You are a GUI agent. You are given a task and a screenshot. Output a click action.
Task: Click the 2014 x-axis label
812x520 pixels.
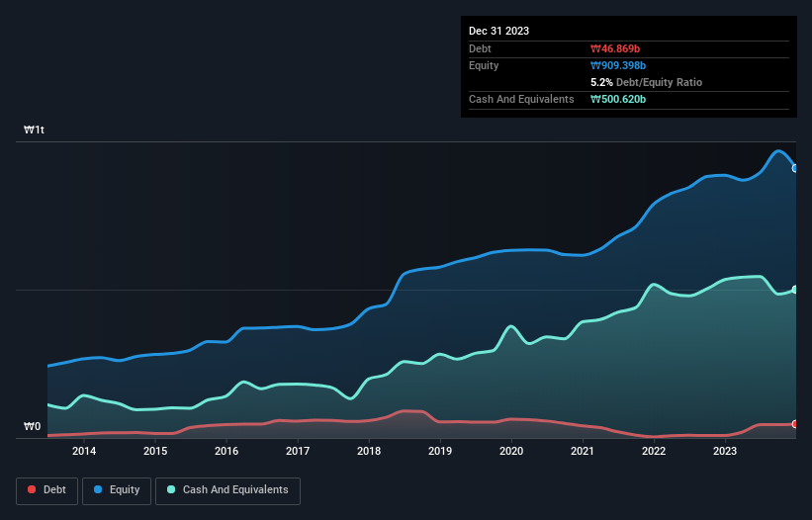[84, 451]
